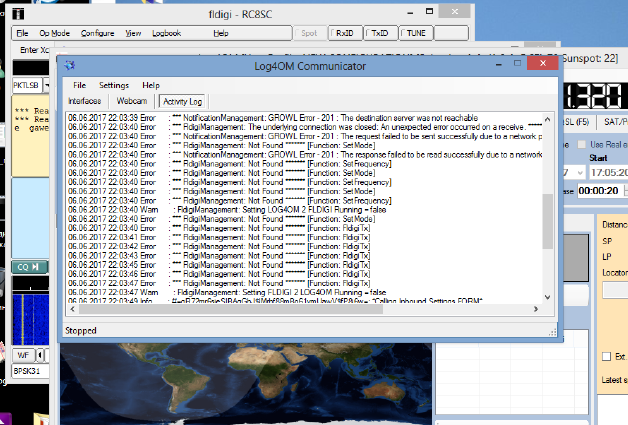The width and height of the screenshot is (628, 425).
Task: Click the arrow next to WF button
Action: coord(40,355)
